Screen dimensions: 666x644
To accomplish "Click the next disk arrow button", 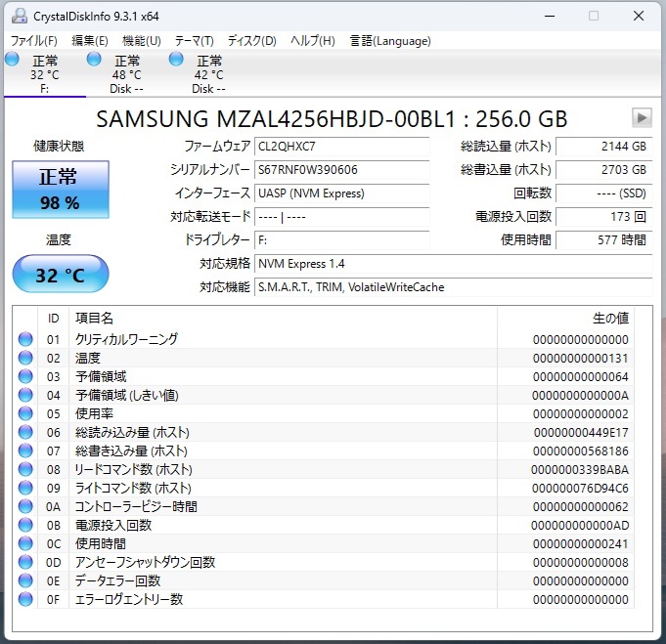I will click(642, 117).
